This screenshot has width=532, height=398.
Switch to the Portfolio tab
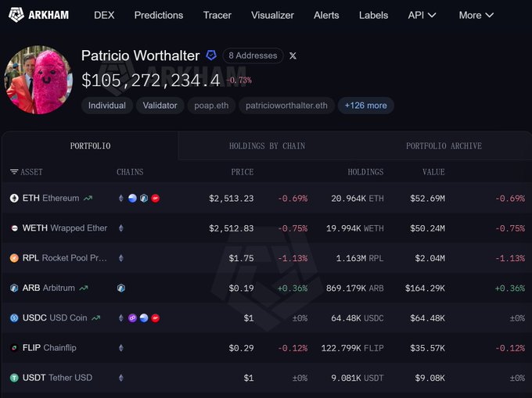(90, 145)
